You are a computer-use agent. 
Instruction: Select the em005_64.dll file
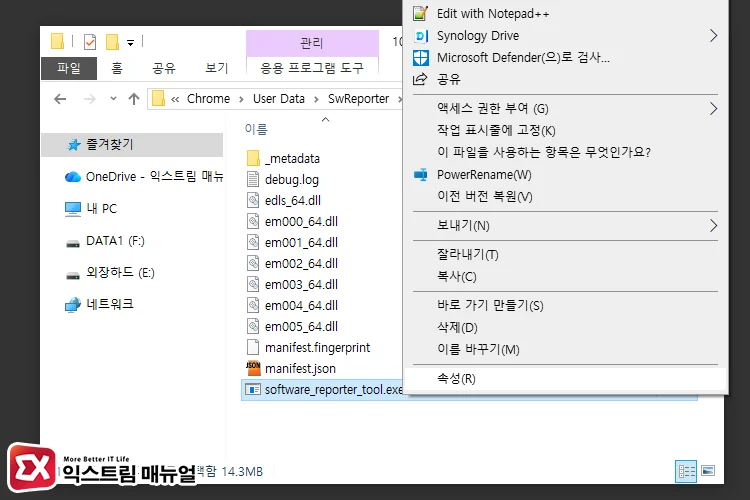[301, 327]
